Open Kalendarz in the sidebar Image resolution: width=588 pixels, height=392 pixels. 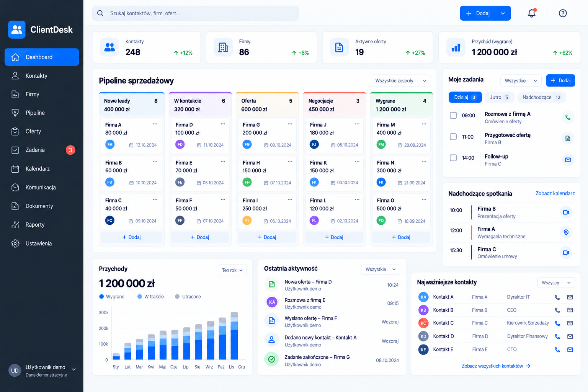(x=42, y=169)
